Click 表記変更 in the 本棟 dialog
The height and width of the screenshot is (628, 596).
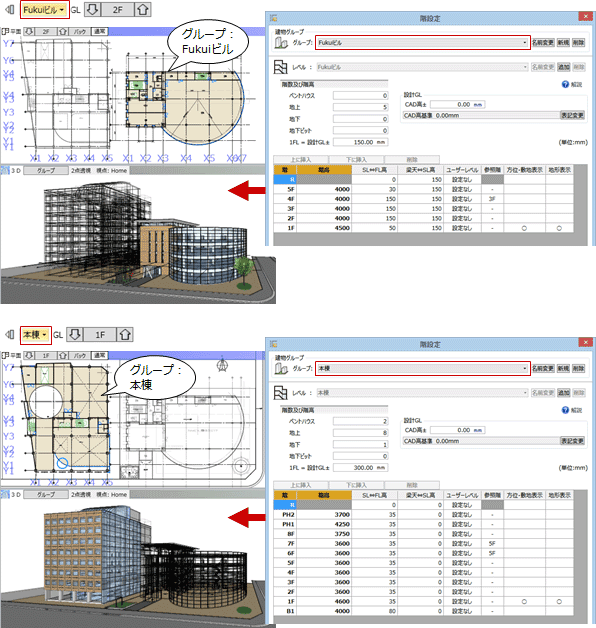pyautogui.click(x=572, y=441)
